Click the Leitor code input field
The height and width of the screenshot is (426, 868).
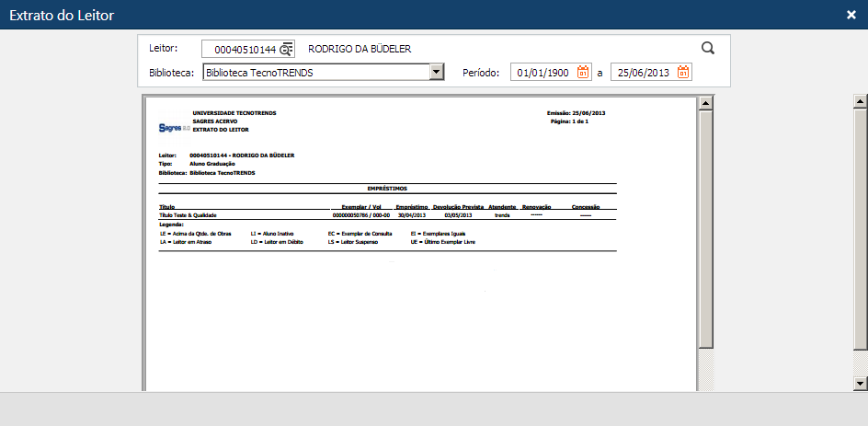pyautogui.click(x=239, y=49)
